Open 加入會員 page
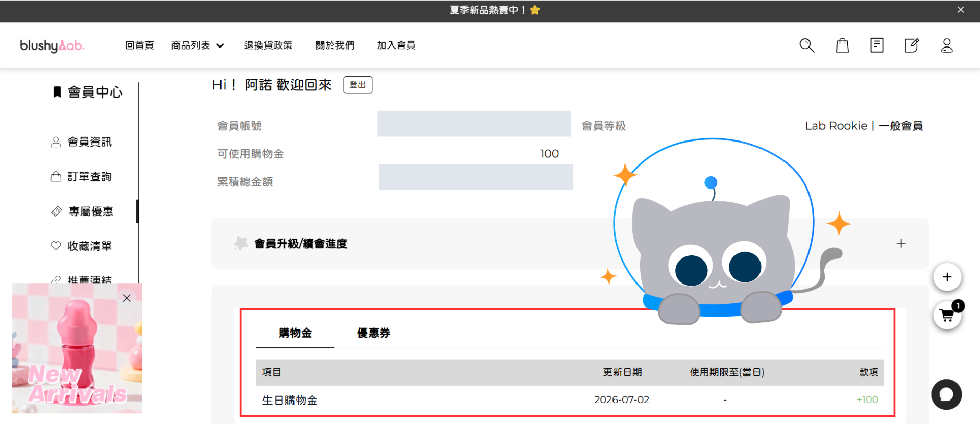The height and width of the screenshot is (424, 980). click(396, 45)
